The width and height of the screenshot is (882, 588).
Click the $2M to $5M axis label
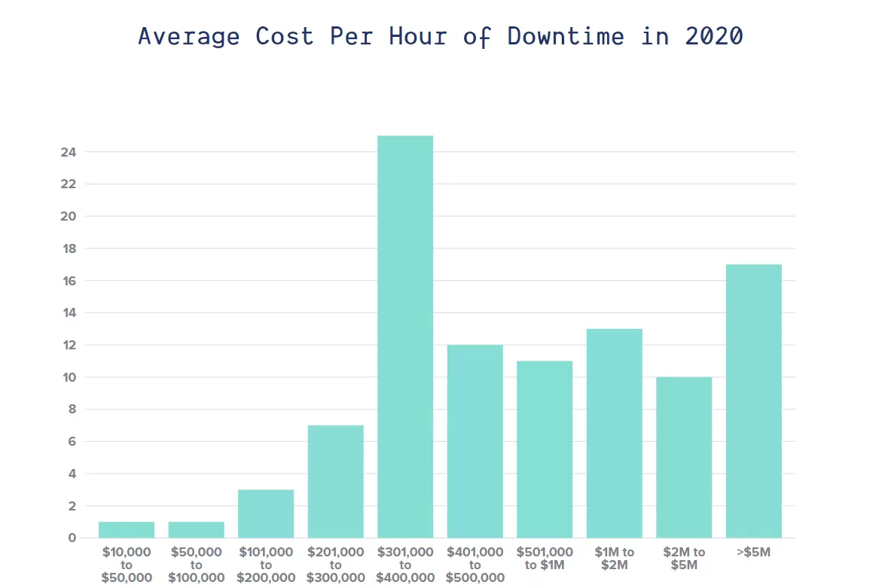coord(684,559)
